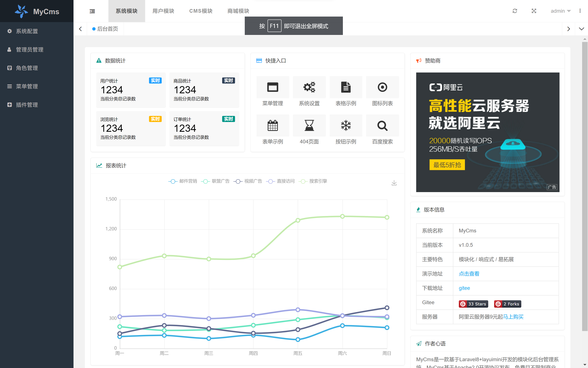Toggle the 直接访问 chart legend series
Viewport: 588px width, 368px height.
280,181
